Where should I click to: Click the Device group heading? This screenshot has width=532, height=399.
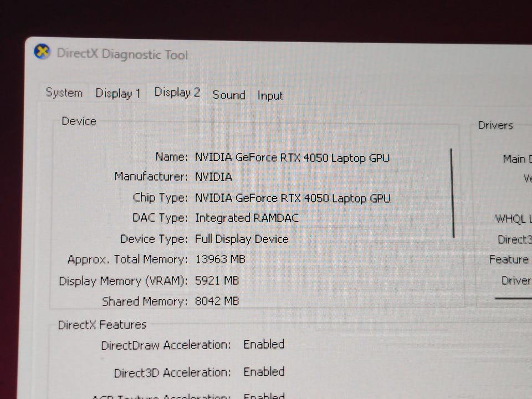(79, 121)
